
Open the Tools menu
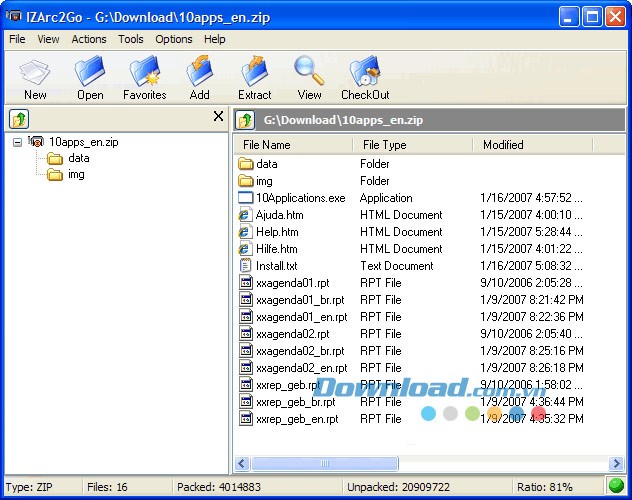click(x=131, y=39)
